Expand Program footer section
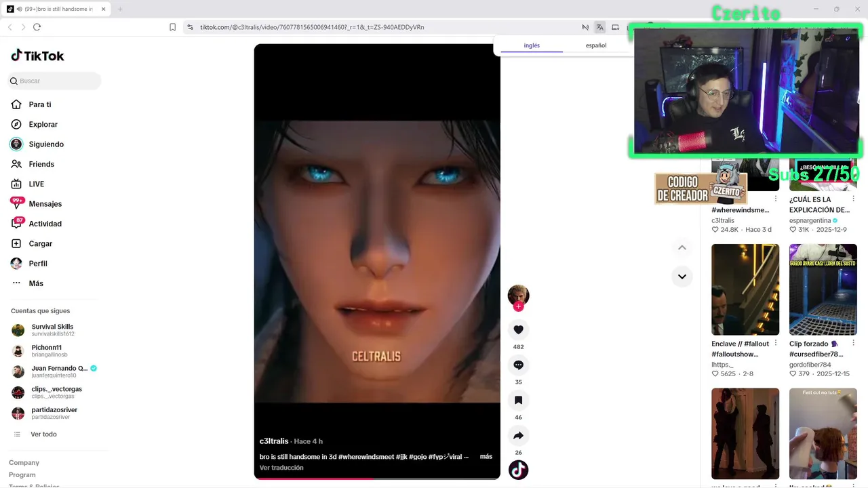Viewport: 868px width, 488px height. [x=22, y=475]
